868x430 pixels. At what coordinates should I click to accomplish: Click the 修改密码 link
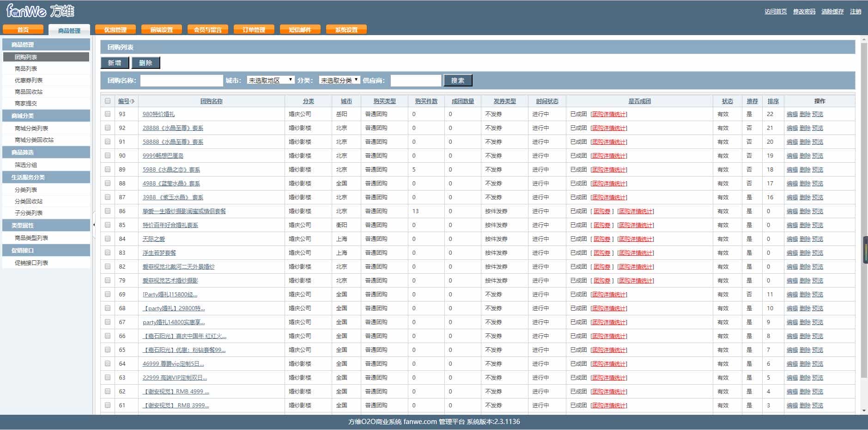click(x=804, y=12)
